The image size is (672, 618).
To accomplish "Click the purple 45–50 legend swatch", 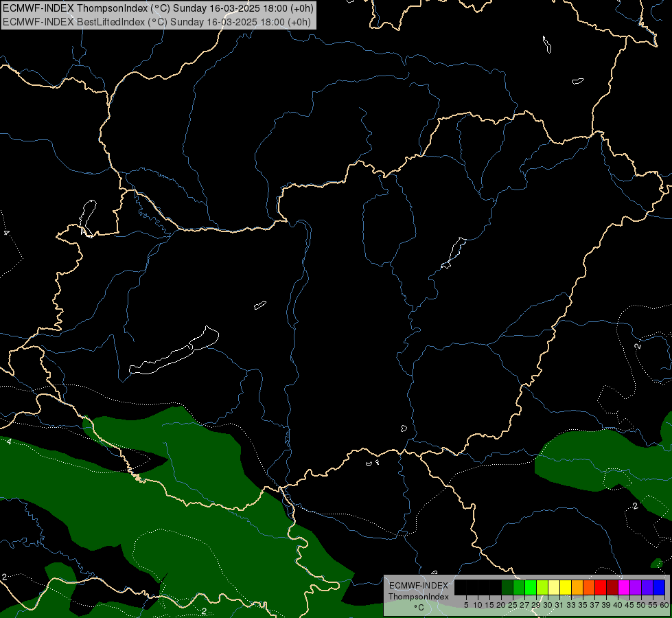I will pos(636,587).
